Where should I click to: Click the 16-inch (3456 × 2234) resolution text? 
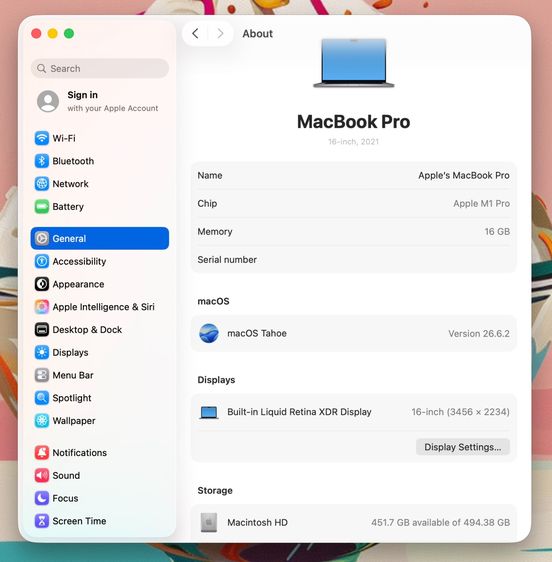point(461,412)
